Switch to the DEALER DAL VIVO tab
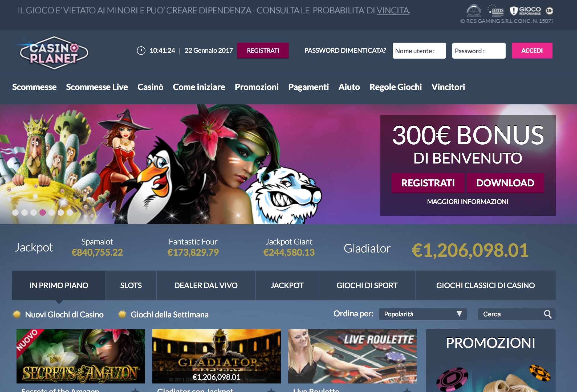Image resolution: width=577 pixels, height=392 pixels. point(206,285)
